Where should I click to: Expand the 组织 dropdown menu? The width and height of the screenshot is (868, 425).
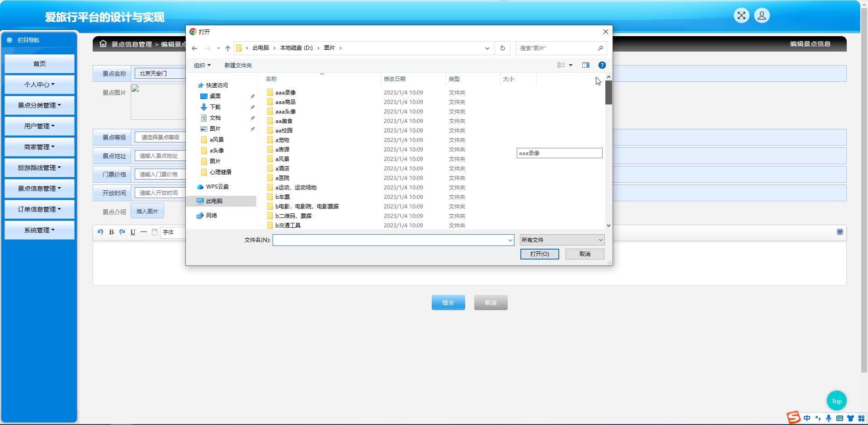[202, 66]
